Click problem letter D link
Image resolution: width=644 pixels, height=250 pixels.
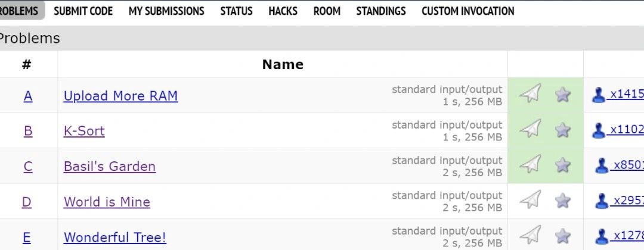27,202
